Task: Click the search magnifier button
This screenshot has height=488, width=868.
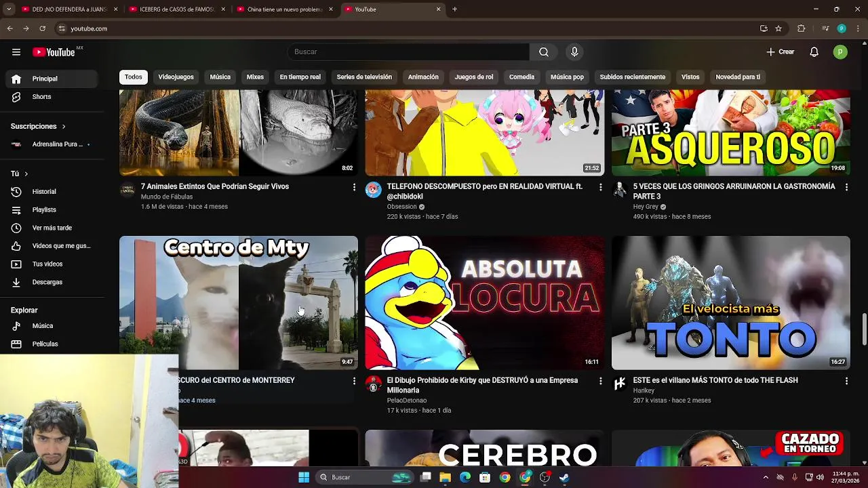Action: pyautogui.click(x=544, y=52)
